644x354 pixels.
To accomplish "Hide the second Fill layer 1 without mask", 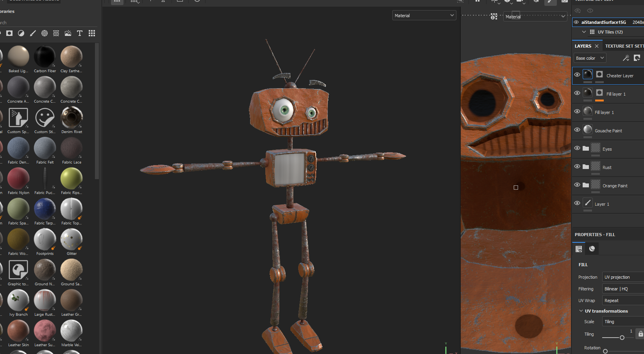I will tap(577, 111).
